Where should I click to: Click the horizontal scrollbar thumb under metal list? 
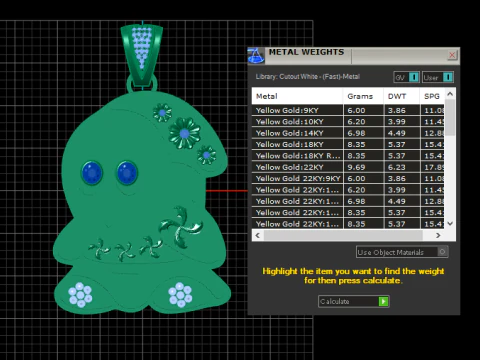[x=343, y=235]
